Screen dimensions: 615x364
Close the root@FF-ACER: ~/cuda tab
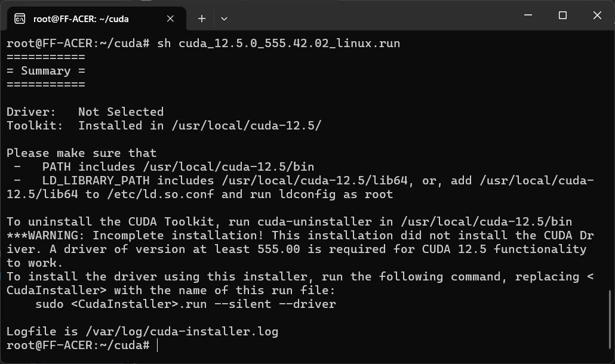pos(170,18)
